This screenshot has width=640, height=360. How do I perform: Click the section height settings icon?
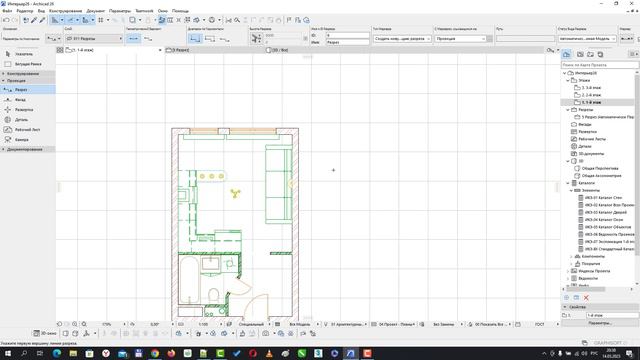tap(256, 38)
